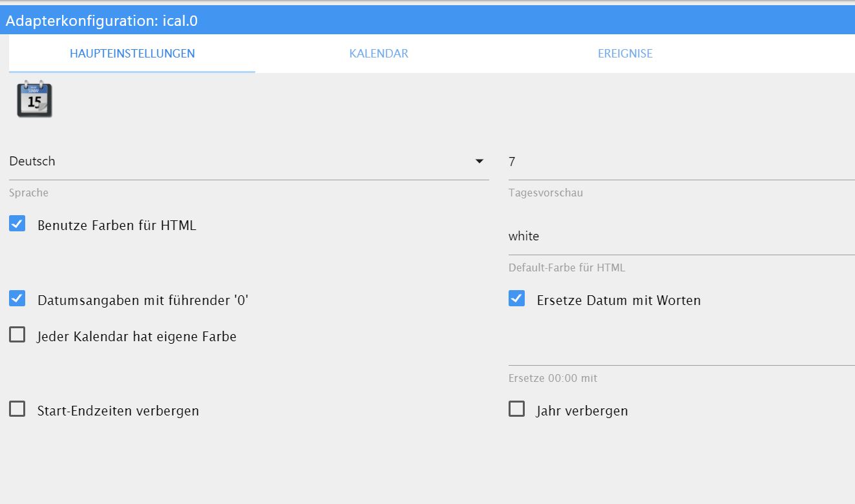Image resolution: width=855 pixels, height=504 pixels.
Task: Click the 'Ersetze Datum mit Worten' label
Action: click(x=618, y=300)
